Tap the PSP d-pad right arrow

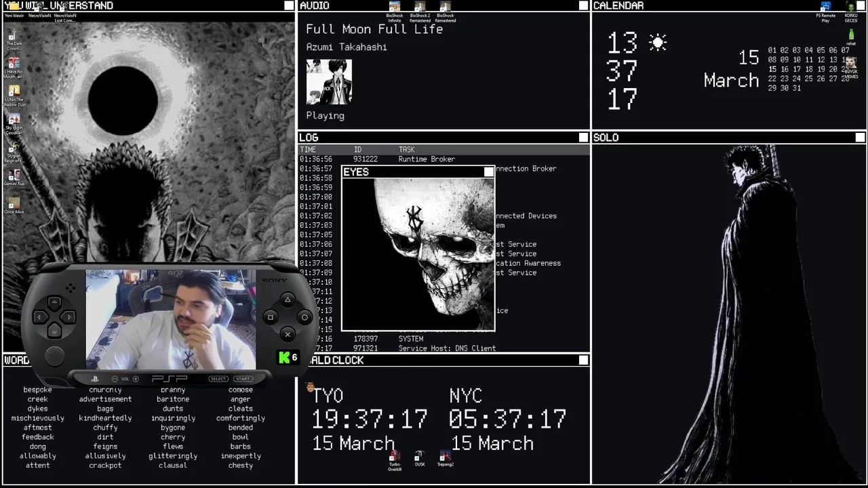(x=68, y=317)
